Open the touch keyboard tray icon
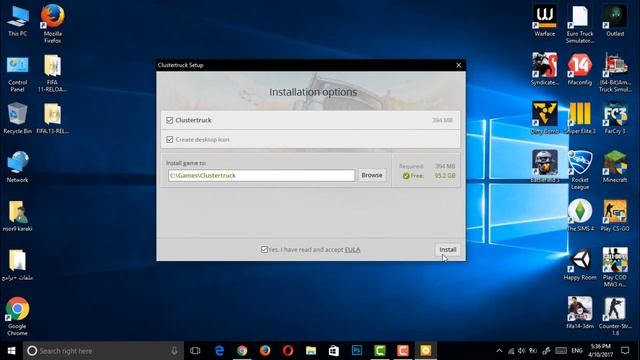 tap(561, 351)
